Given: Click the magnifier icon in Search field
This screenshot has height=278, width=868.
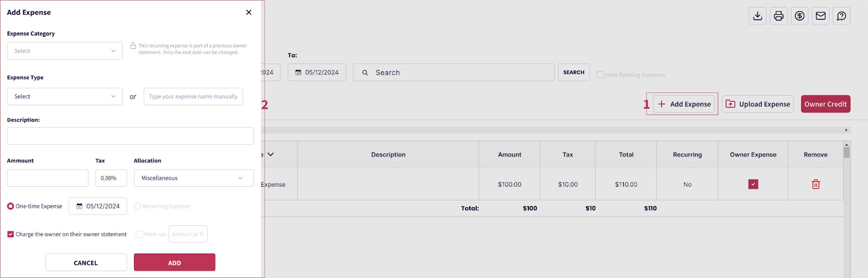Looking at the screenshot, I should click(365, 73).
